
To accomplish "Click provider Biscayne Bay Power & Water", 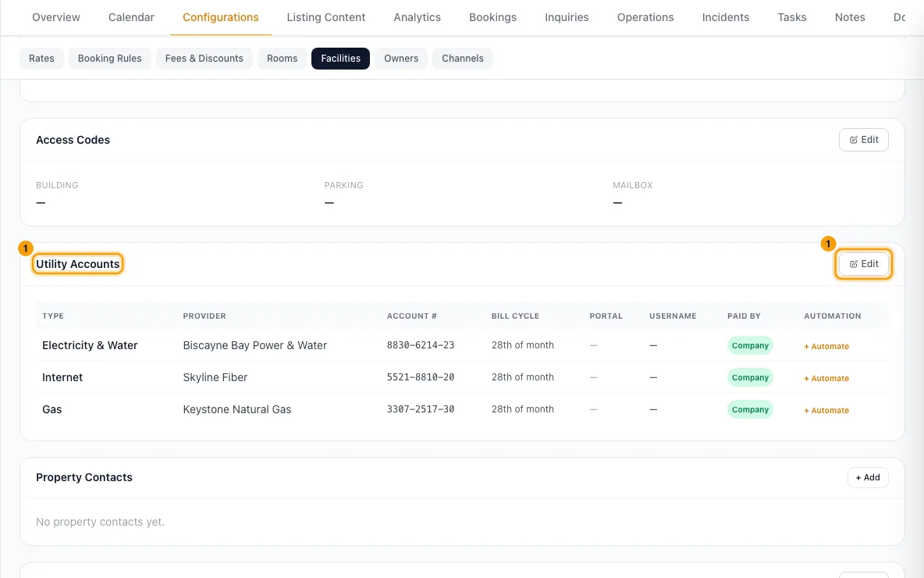I will coord(254,345).
